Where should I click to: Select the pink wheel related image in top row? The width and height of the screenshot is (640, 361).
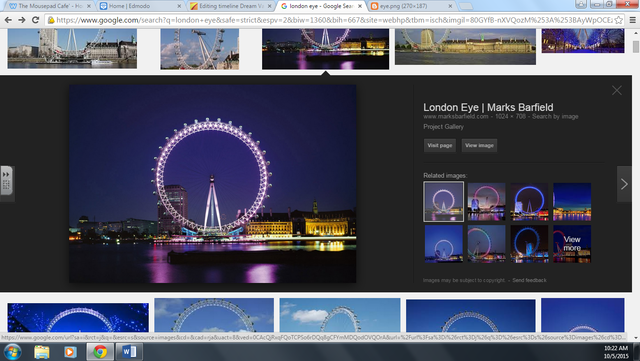point(487,202)
